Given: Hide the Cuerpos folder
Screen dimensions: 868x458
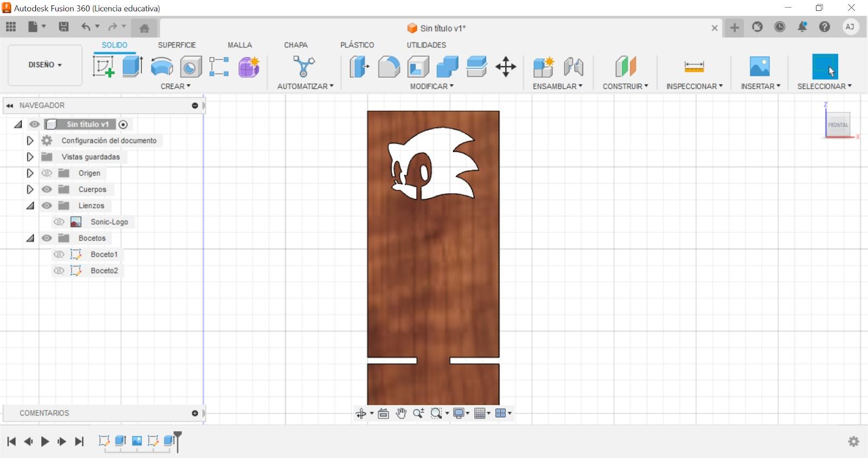Looking at the screenshot, I should pyautogui.click(x=47, y=189).
